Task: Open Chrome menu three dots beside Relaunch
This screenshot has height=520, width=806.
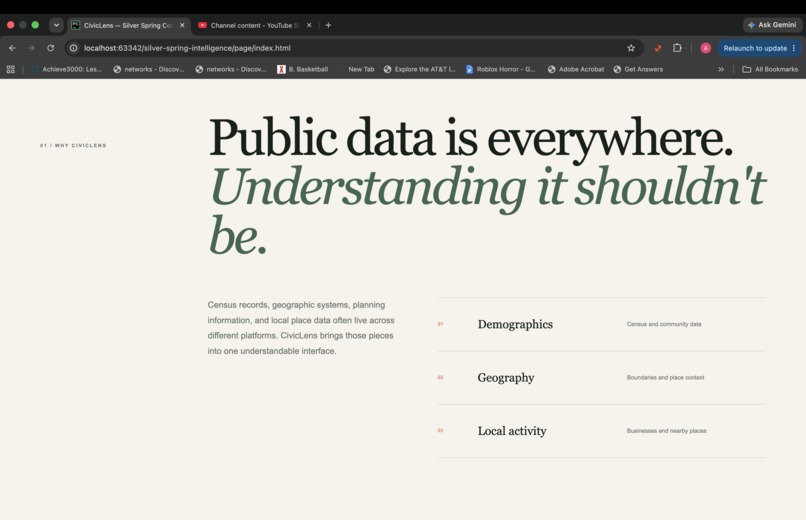Action: click(x=794, y=48)
